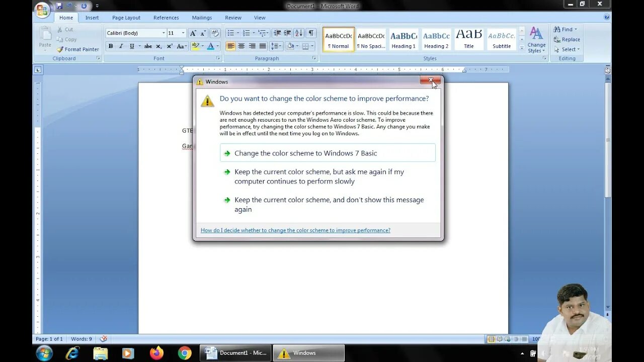Open the Line Spacing dropdown
The image size is (644, 362).
pos(276,46)
